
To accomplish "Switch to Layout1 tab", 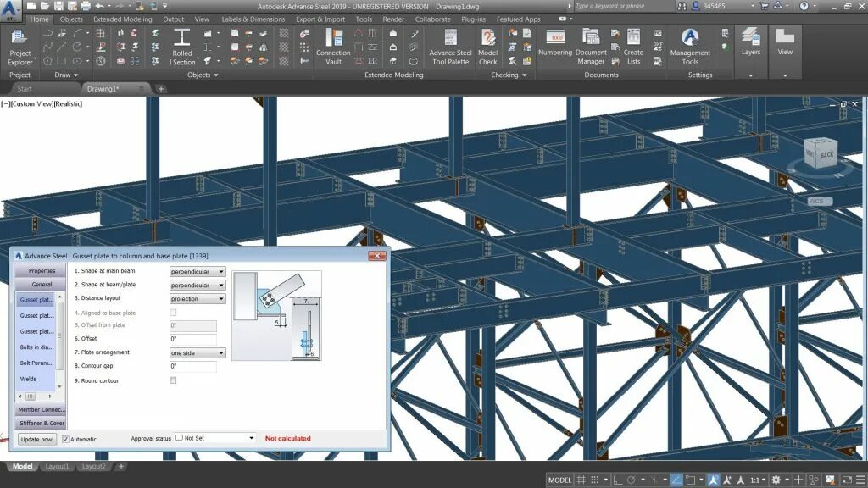I will click(x=57, y=467).
